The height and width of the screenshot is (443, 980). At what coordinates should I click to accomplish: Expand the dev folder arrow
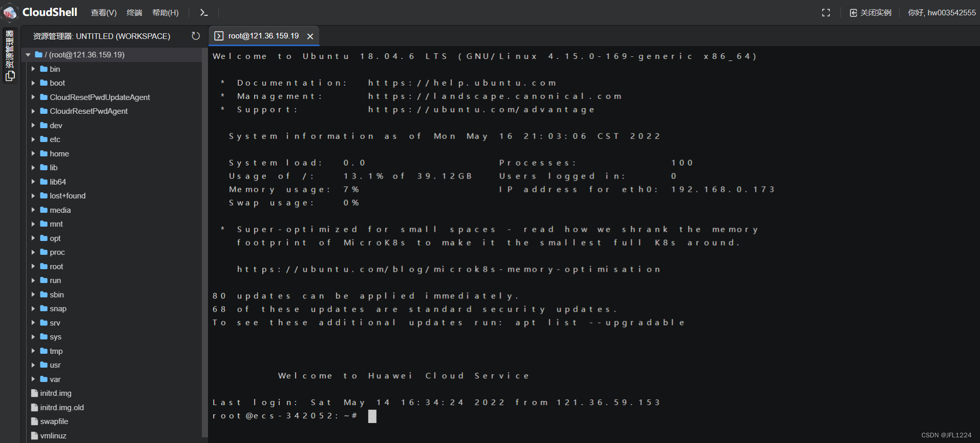[33, 125]
